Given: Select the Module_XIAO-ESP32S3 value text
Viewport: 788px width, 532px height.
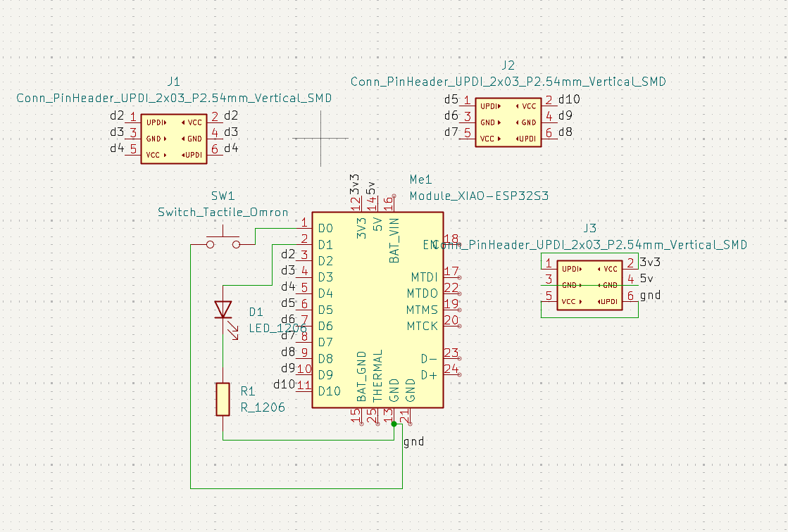Looking at the screenshot, I should click(479, 196).
